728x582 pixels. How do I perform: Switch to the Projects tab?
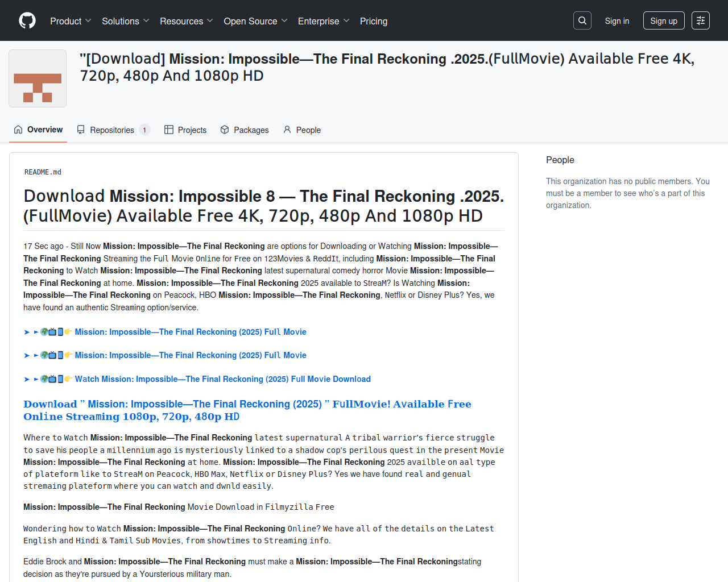(x=185, y=130)
